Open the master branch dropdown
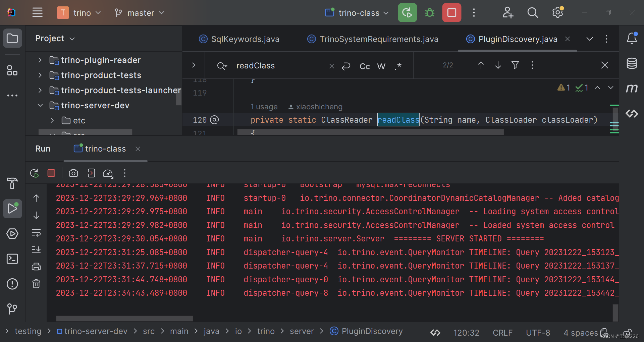This screenshot has height=342, width=644. click(x=140, y=13)
